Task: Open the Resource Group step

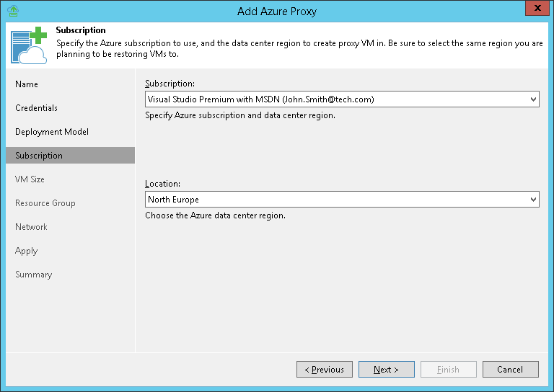Action: point(45,203)
